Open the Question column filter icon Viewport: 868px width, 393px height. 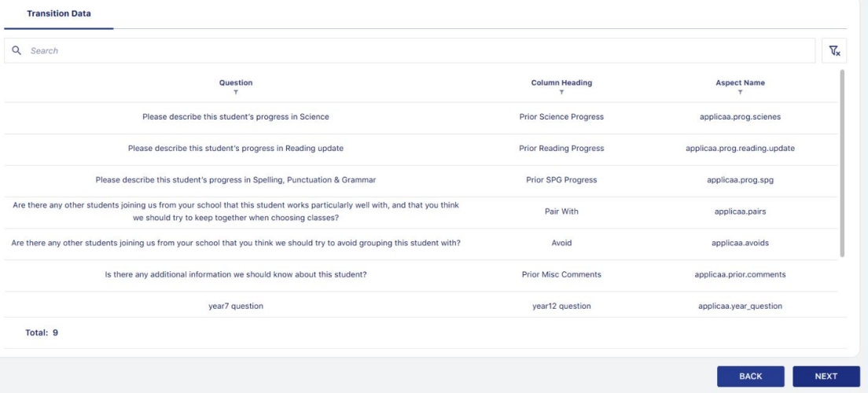tap(236, 93)
